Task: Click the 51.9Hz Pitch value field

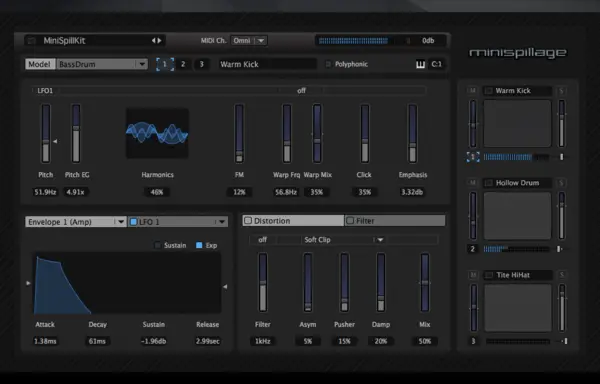Action: (x=45, y=192)
